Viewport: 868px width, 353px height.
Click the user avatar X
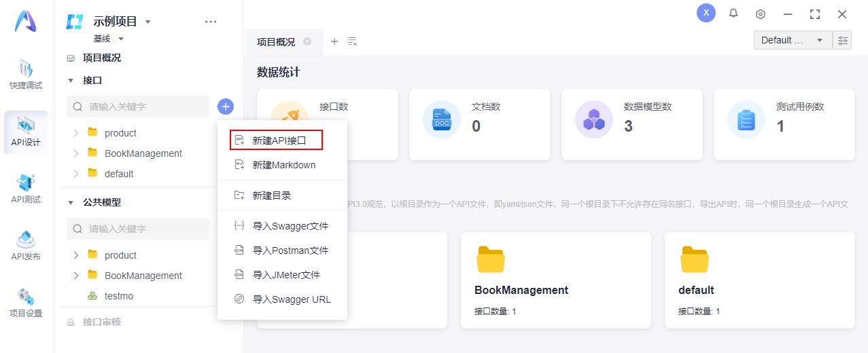[x=706, y=13]
